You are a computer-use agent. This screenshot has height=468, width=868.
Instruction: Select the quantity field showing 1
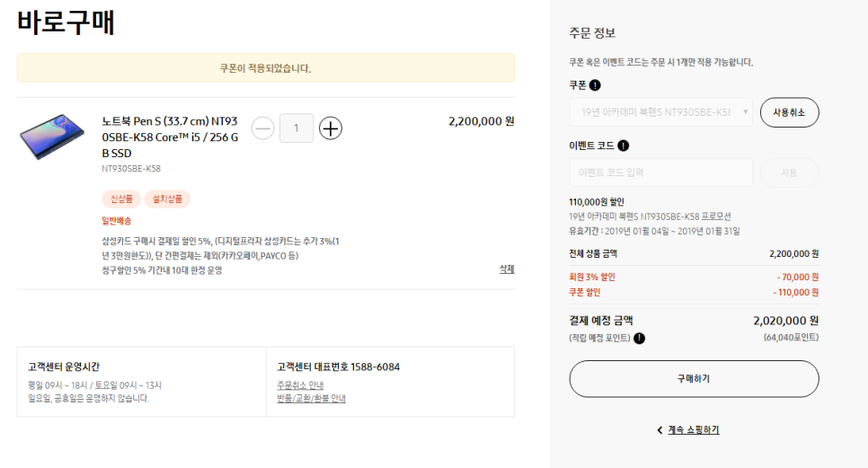[x=297, y=128]
